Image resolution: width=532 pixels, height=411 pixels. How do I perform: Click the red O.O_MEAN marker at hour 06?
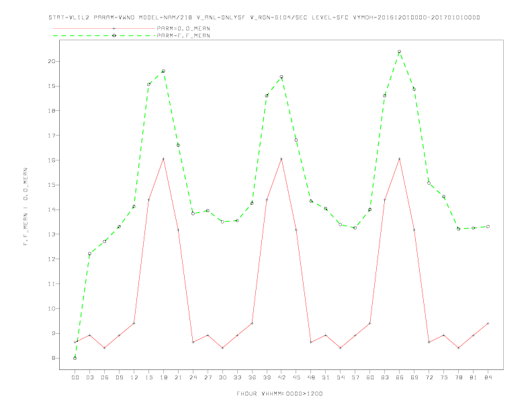tap(105, 348)
